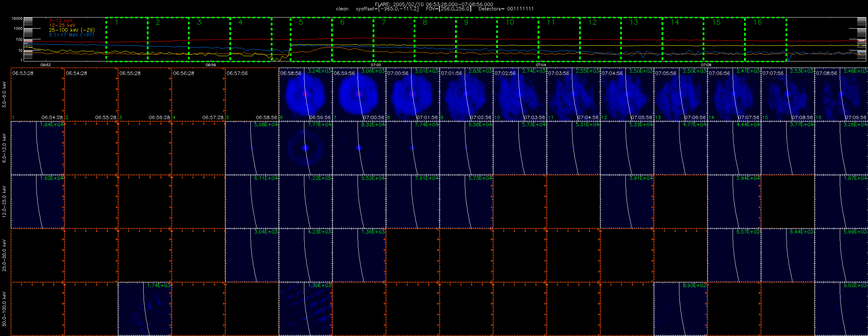
Task: Click the 07:09:56 end time label
Action: pyautogui.click(x=856, y=118)
